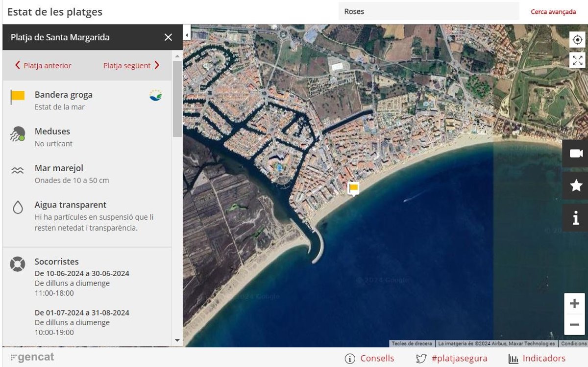The width and height of the screenshot is (588, 367).
Task: Toggle fullscreen map view
Action: [577, 60]
